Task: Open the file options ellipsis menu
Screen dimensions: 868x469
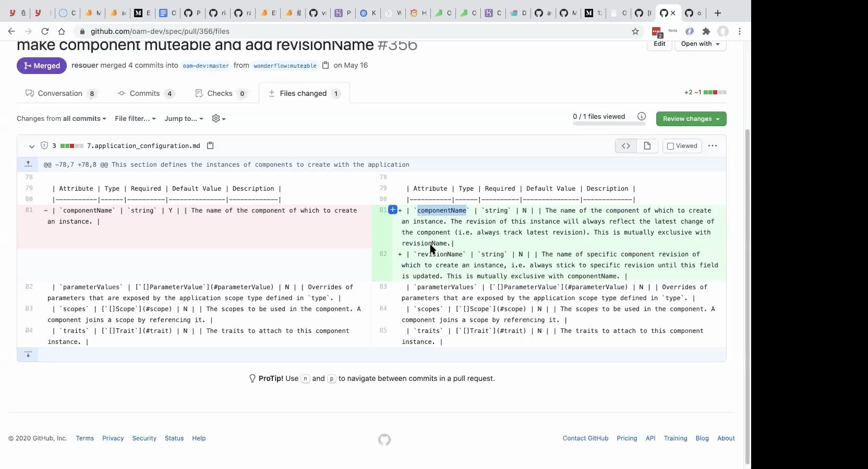Action: click(x=713, y=146)
